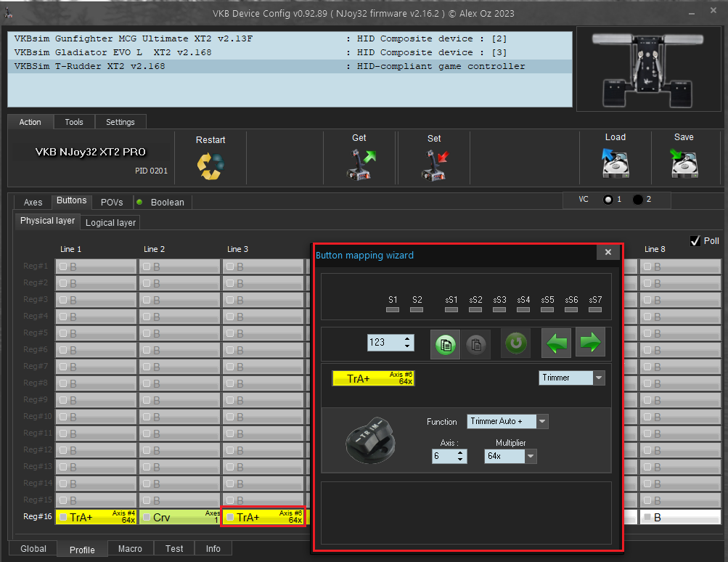Select VC radio option 2
Screen dimensions: 728x562
tap(637, 200)
